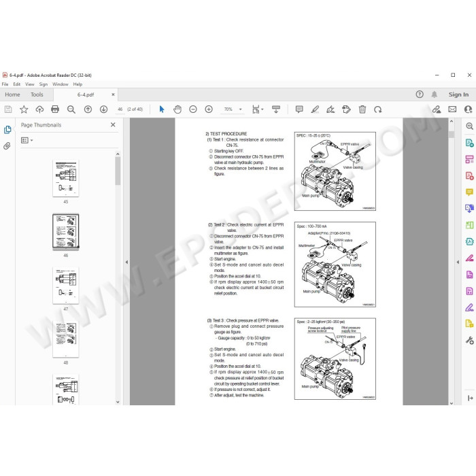Click document scroll up arrow
The height and width of the screenshot is (476, 476).
point(452,121)
